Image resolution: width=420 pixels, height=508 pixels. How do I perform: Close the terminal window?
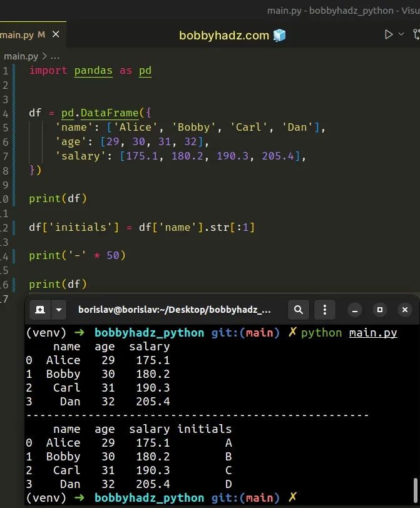[x=405, y=309]
